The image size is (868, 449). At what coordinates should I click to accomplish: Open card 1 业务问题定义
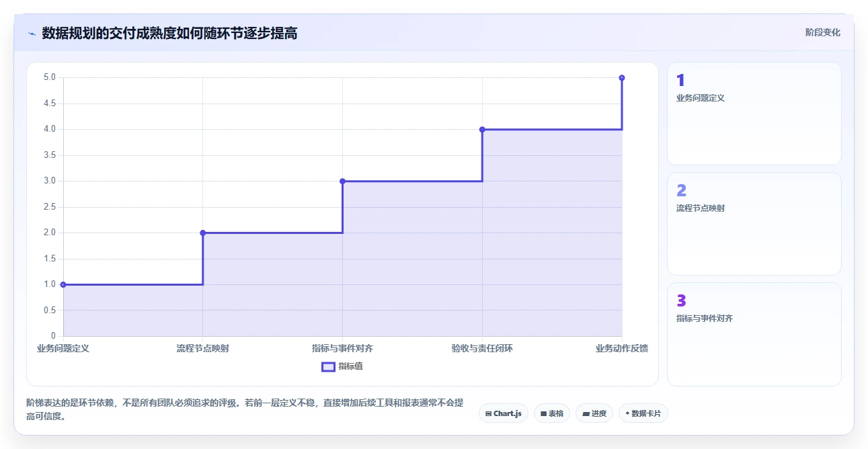coord(754,114)
